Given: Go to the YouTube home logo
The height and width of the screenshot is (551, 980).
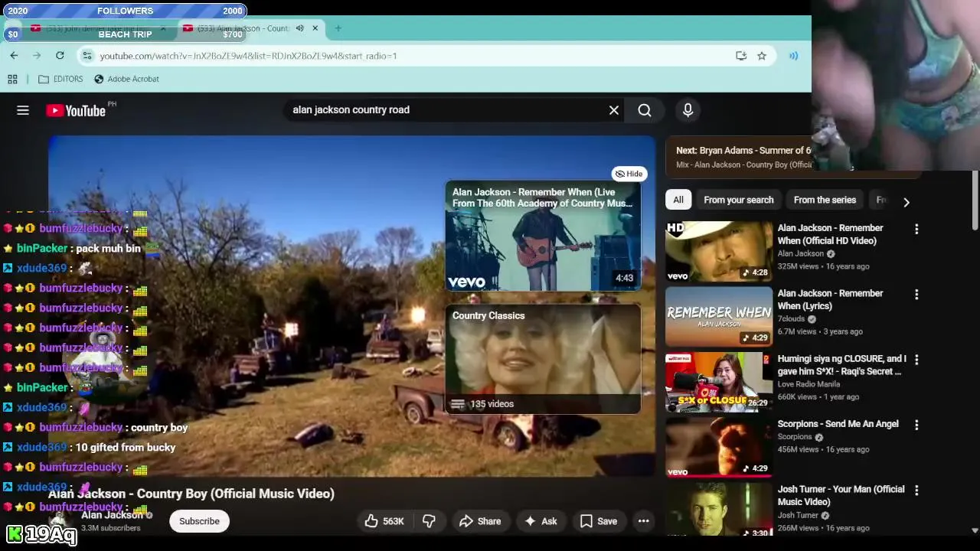Looking at the screenshot, I should pyautogui.click(x=76, y=110).
